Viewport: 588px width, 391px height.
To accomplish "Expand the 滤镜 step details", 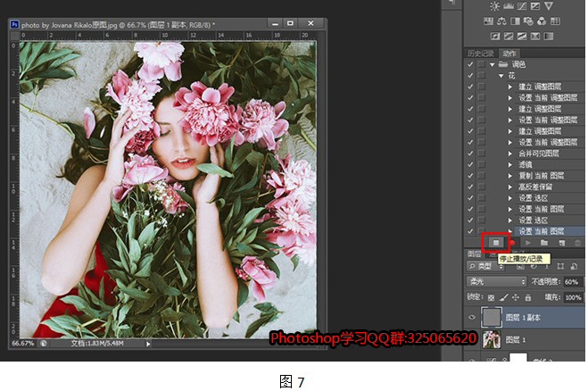I will click(510, 164).
